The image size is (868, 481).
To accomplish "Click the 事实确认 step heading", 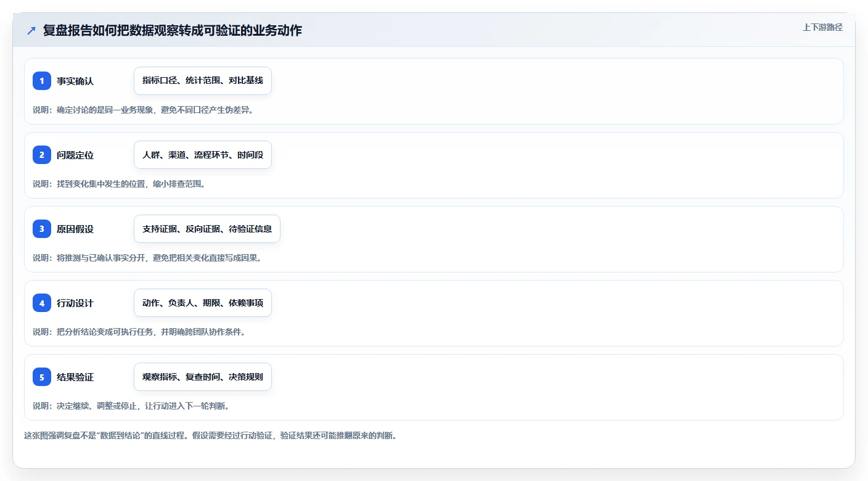I will pyautogui.click(x=75, y=81).
